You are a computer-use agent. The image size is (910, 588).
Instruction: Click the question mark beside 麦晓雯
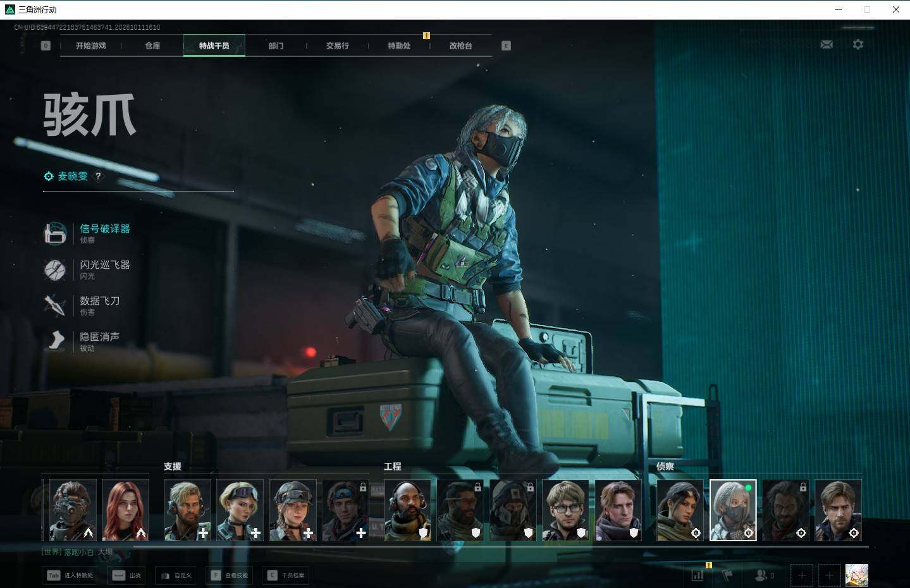[x=98, y=176]
